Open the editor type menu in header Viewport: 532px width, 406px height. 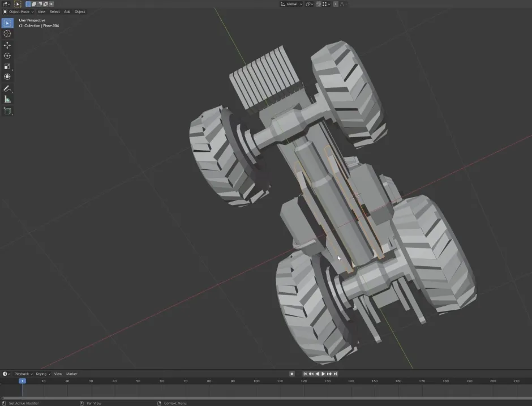[x=6, y=4]
